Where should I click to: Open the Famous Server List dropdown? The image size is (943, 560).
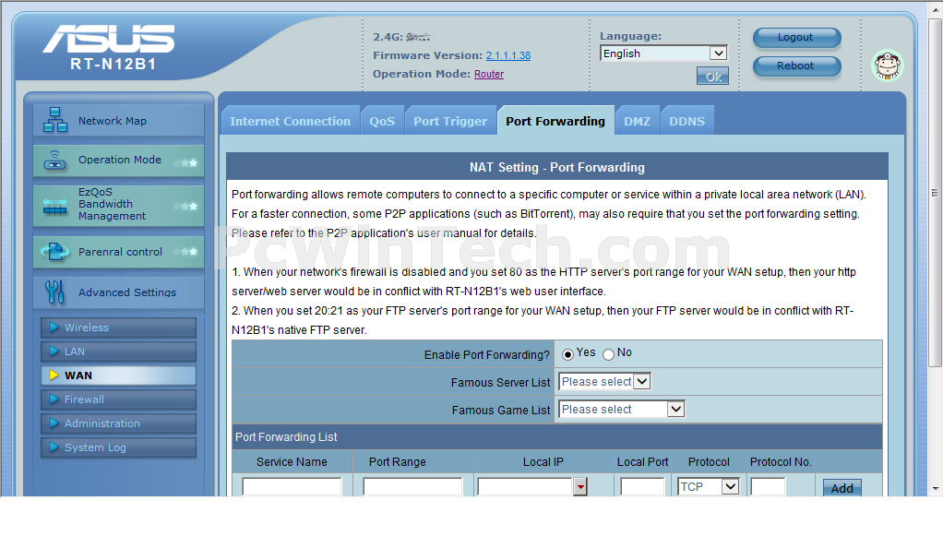pyautogui.click(x=604, y=381)
